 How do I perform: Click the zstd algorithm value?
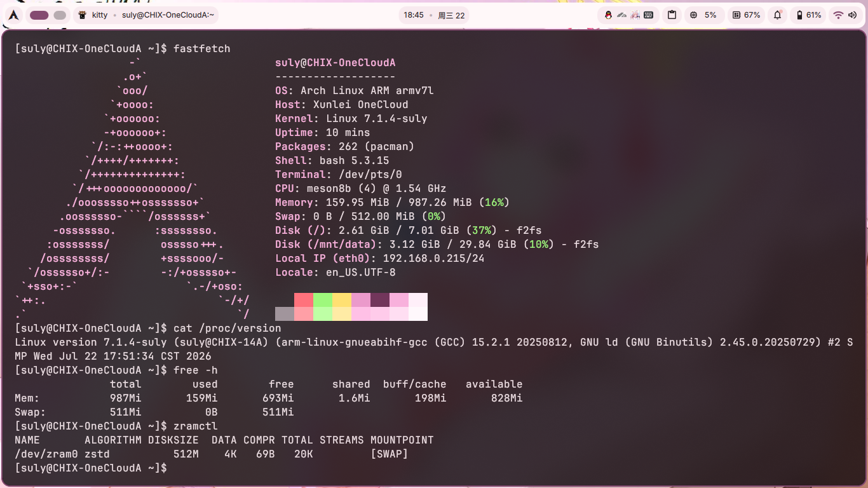(x=97, y=454)
